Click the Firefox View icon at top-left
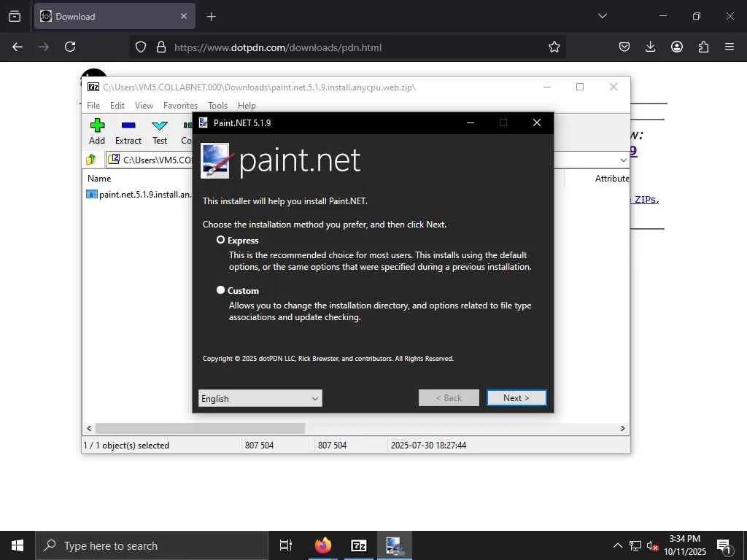The image size is (747, 560). click(x=15, y=16)
